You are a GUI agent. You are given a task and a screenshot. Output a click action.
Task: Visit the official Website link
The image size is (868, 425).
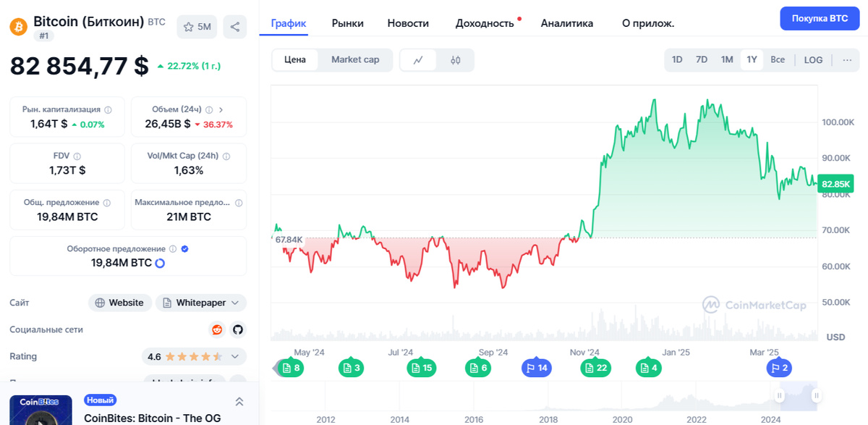click(119, 303)
